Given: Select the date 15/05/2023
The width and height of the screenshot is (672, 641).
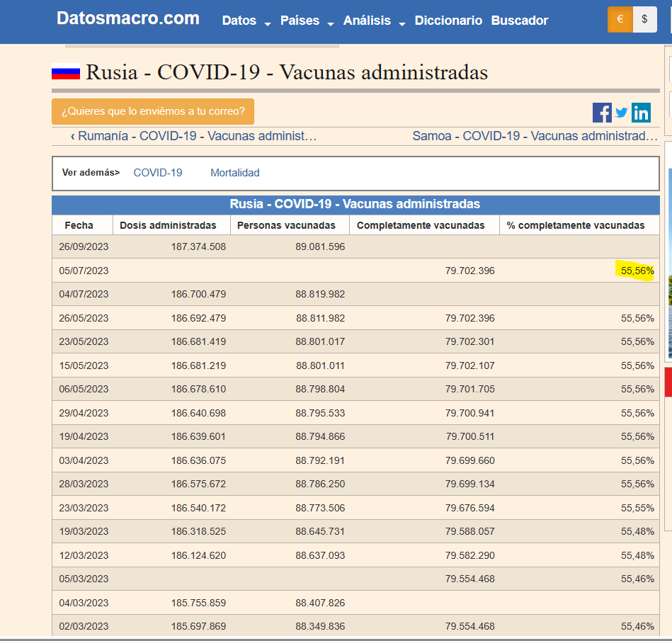Looking at the screenshot, I should click(84, 365).
